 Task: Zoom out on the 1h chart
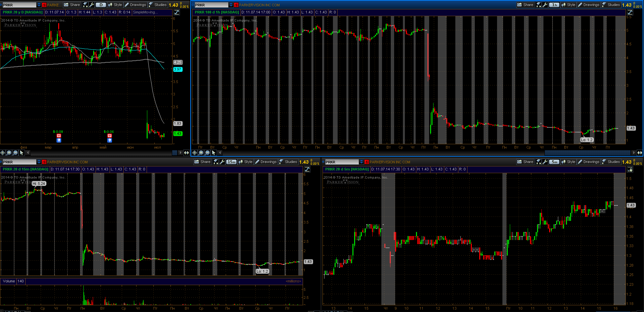207,153
